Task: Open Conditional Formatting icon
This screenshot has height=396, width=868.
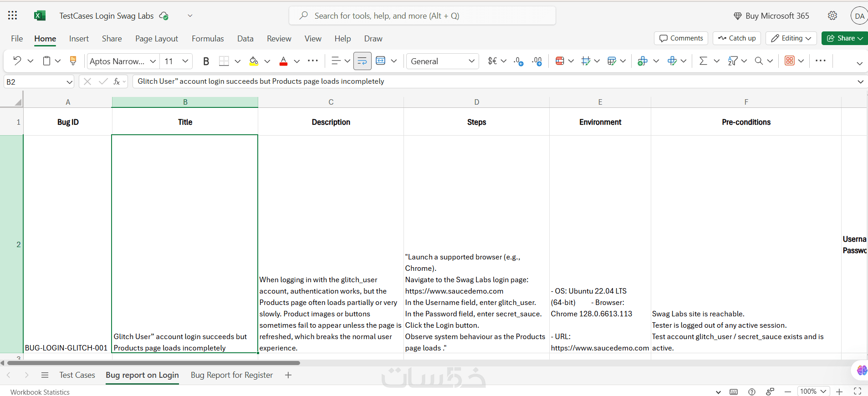Action: point(560,61)
